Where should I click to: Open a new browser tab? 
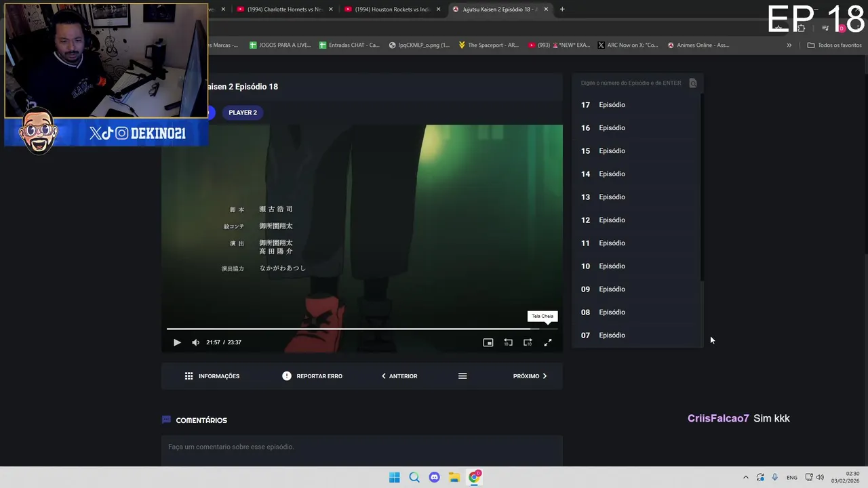562,9
